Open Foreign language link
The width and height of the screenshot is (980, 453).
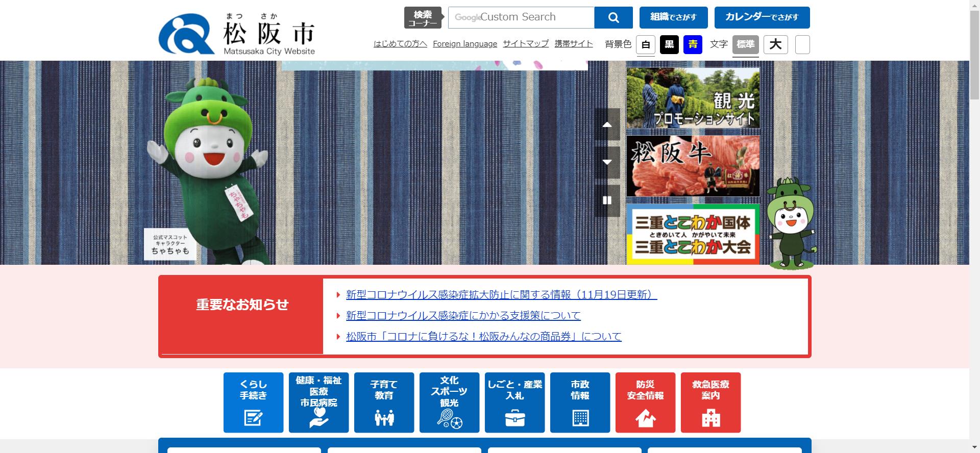pos(465,44)
